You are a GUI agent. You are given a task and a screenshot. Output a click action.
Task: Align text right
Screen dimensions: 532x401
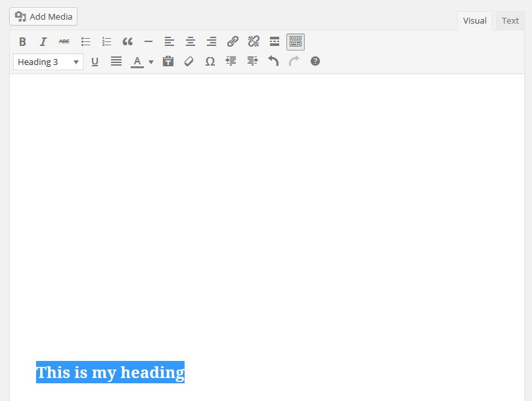coord(211,42)
